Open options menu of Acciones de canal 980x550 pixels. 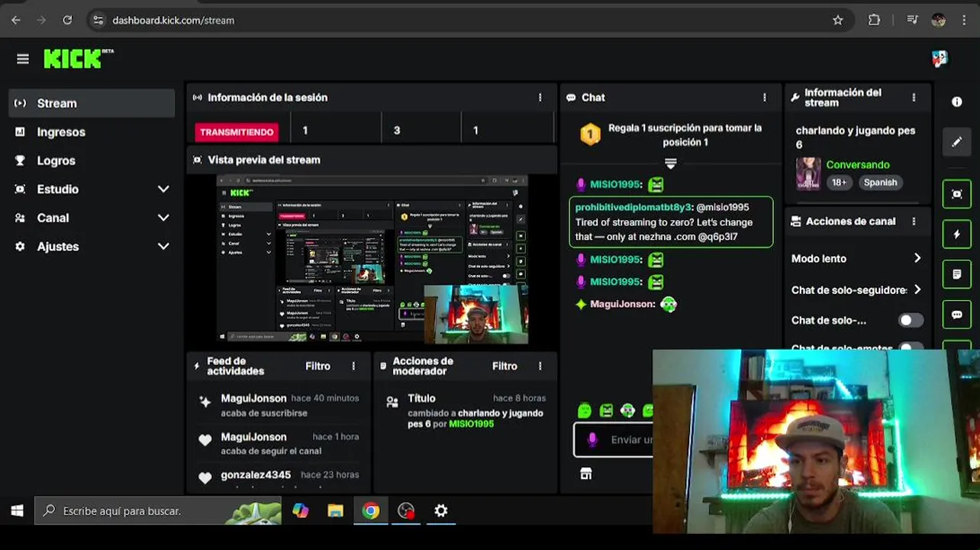914,222
